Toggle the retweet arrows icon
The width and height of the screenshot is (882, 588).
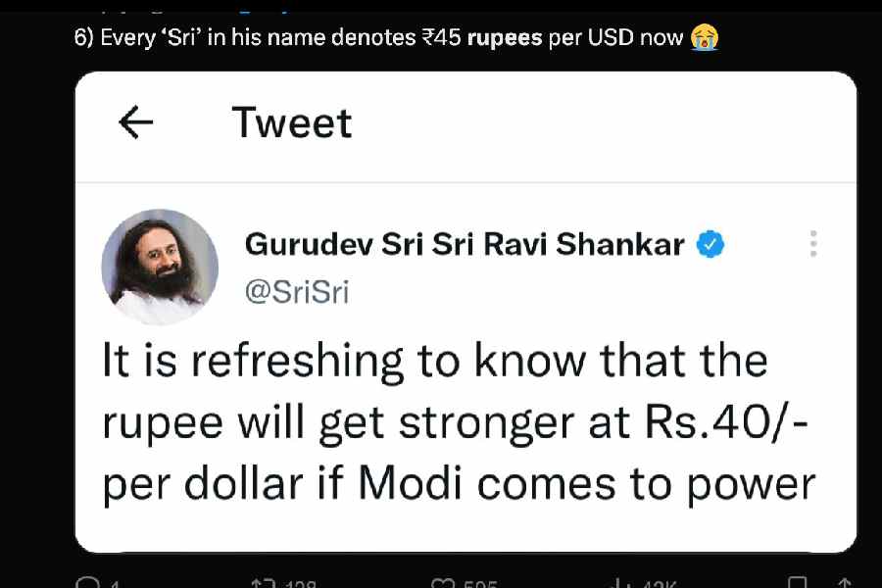(x=262, y=584)
